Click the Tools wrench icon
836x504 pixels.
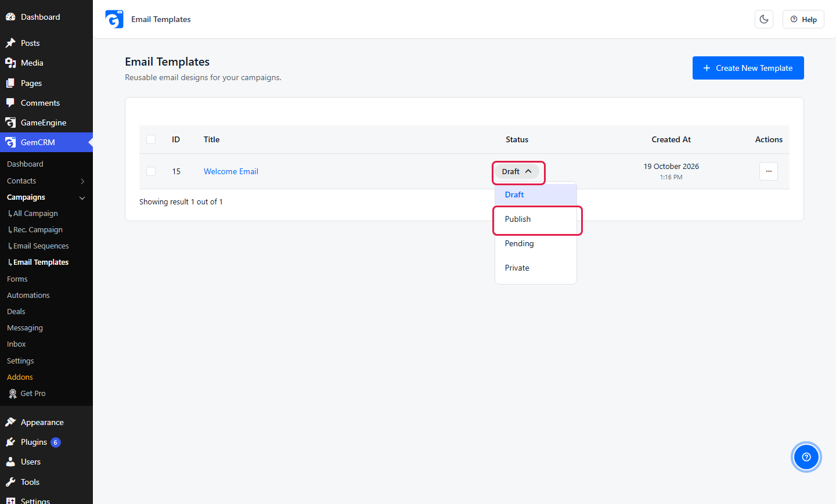click(x=10, y=482)
